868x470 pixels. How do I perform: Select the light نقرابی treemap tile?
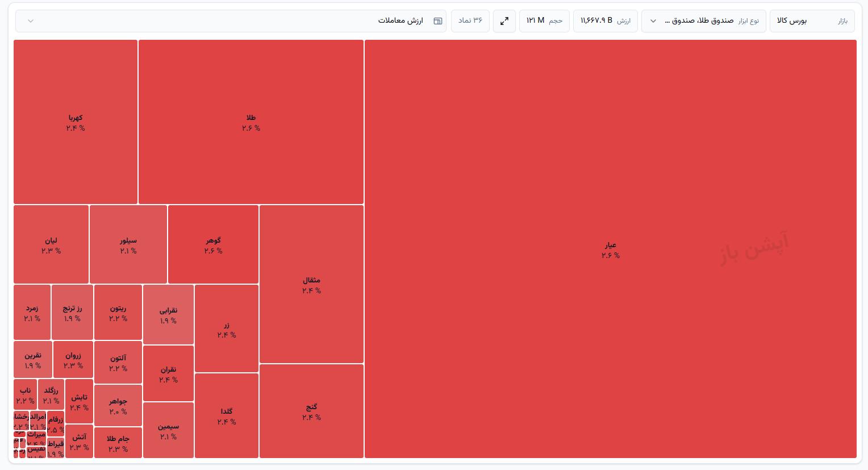168,315
